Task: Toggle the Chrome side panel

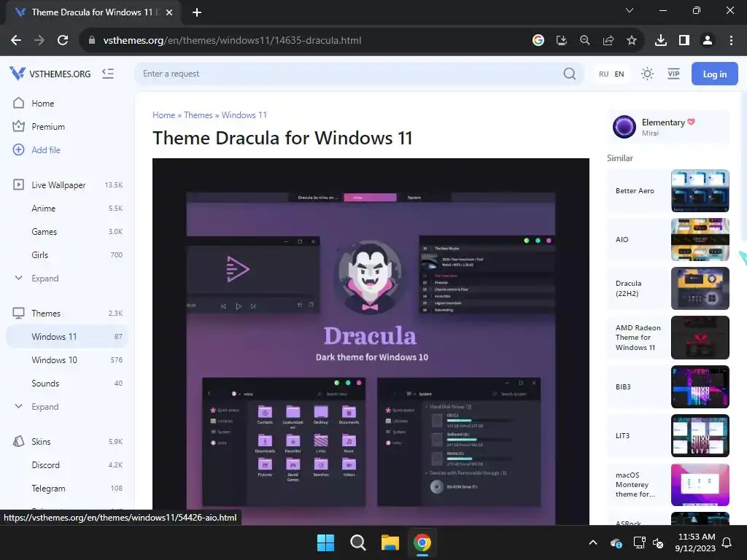Action: [684, 41]
